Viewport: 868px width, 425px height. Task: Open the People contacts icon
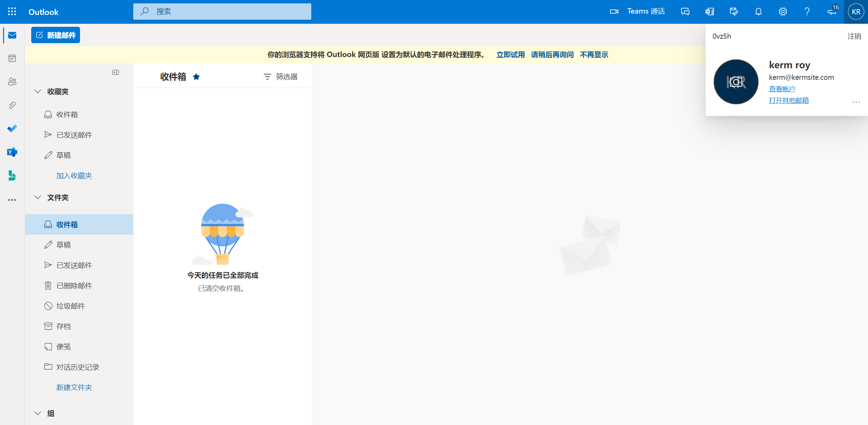(12, 82)
